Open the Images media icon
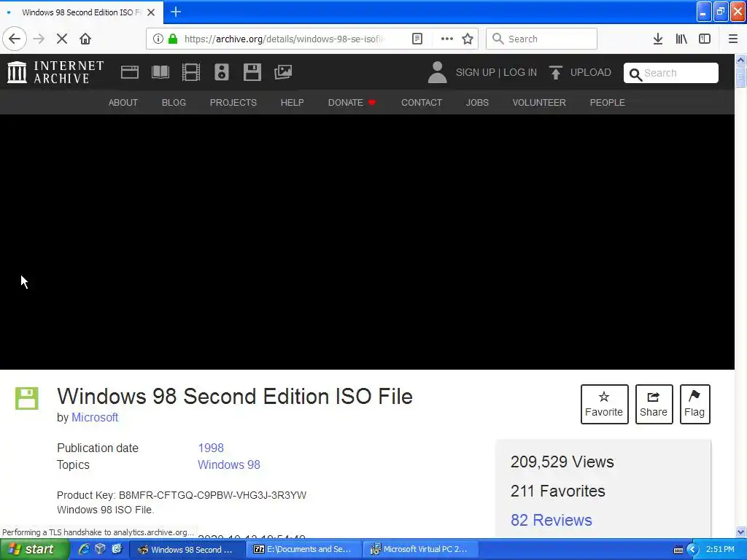 (283, 72)
